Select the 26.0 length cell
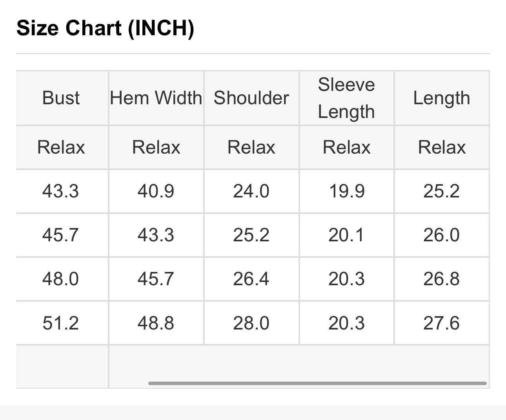 pos(442,235)
